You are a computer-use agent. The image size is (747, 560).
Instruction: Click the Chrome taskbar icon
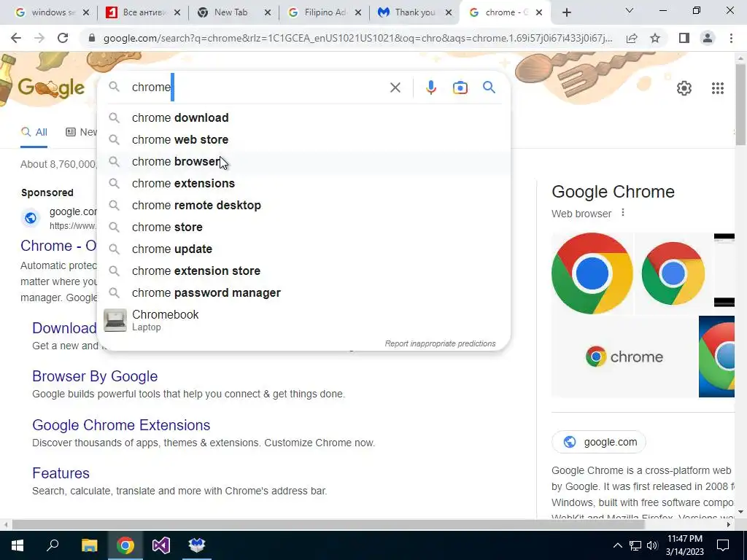(x=125, y=545)
